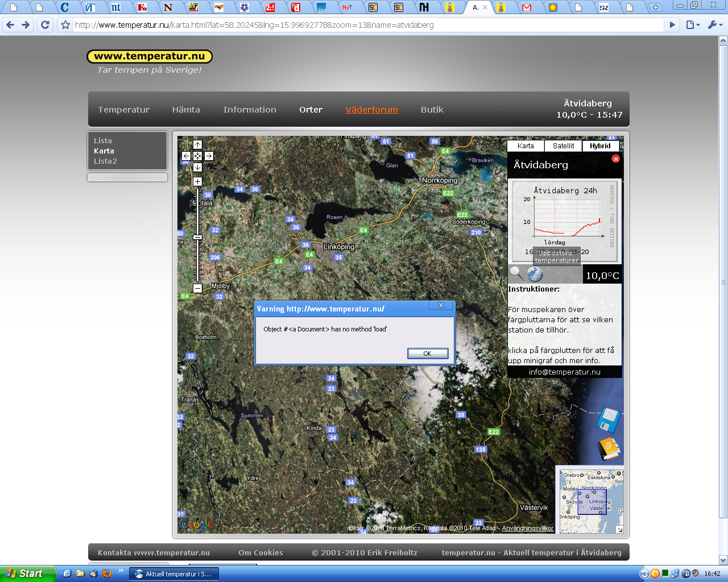Zoom in with the map plus button
Image resolution: width=728 pixels, height=582 pixels.
197,182
